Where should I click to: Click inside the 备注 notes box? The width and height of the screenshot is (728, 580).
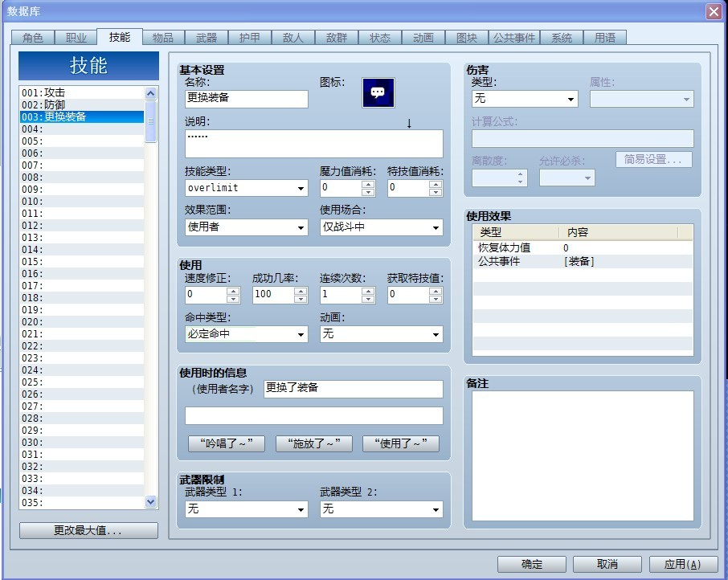(583, 455)
